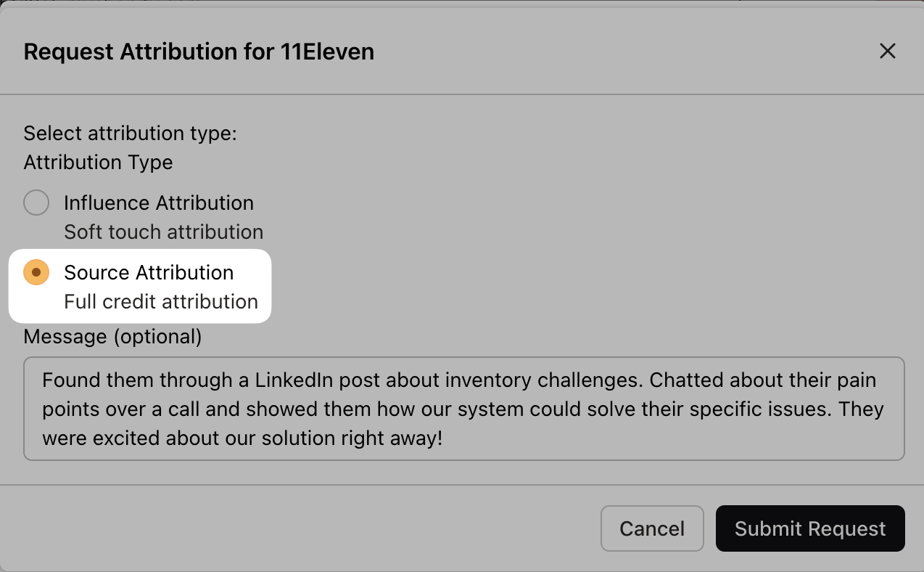Click the Influence Attribution text label
Screen dimensions: 924x572
(159, 203)
